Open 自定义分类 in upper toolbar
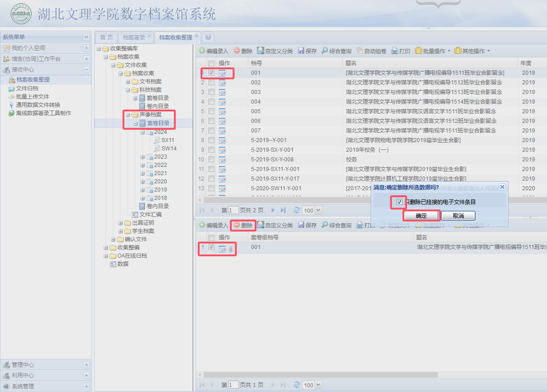 click(x=275, y=51)
